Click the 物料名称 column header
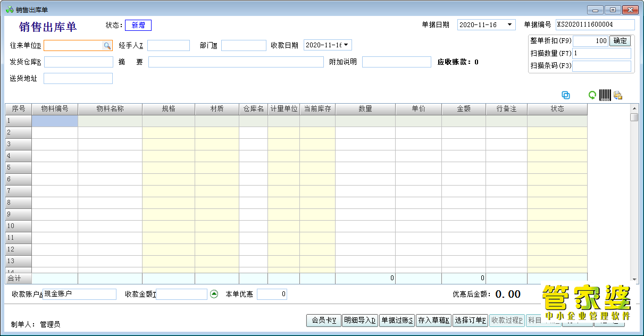The height and width of the screenshot is (336, 644). (x=110, y=109)
